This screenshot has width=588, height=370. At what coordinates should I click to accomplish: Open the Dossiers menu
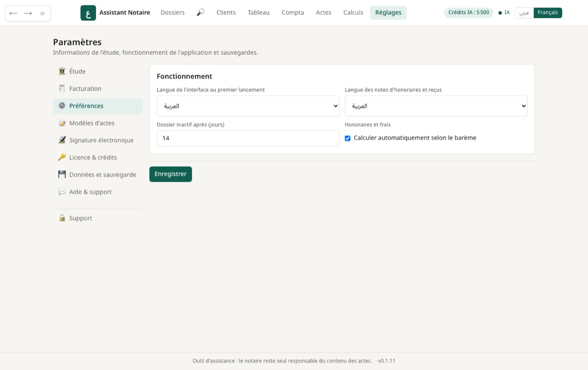tap(172, 13)
